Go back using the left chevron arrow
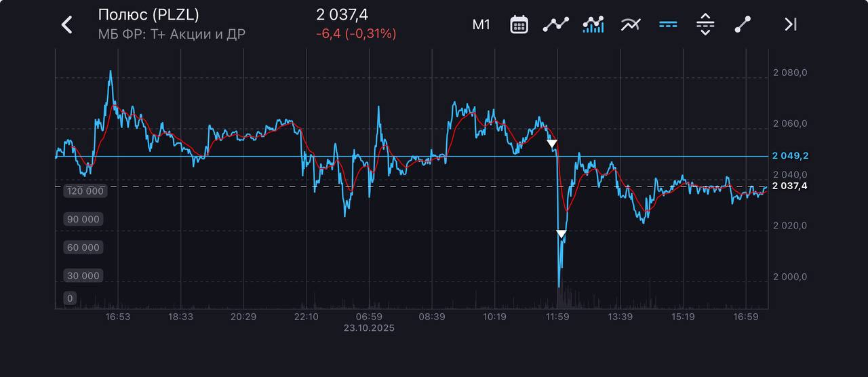 click(x=66, y=25)
